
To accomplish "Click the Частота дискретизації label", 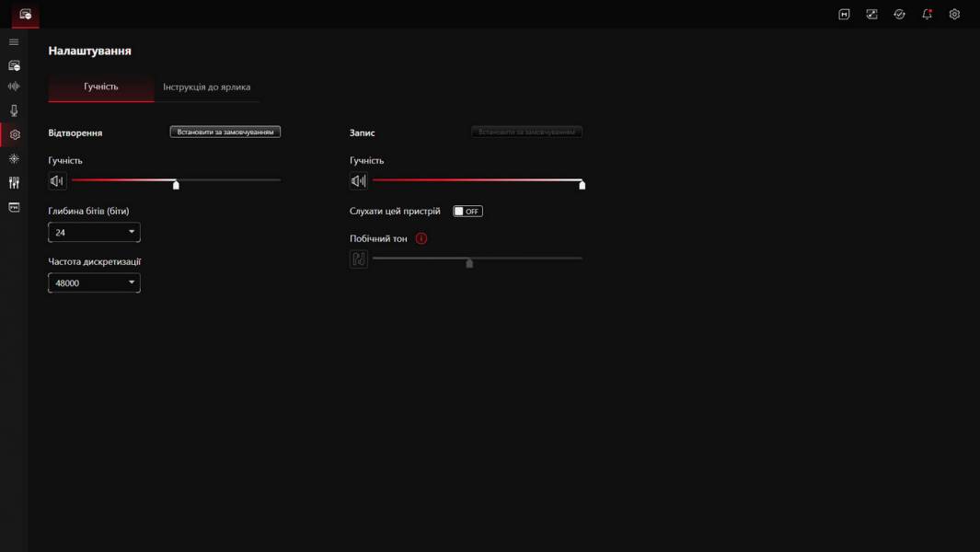I will pos(95,262).
